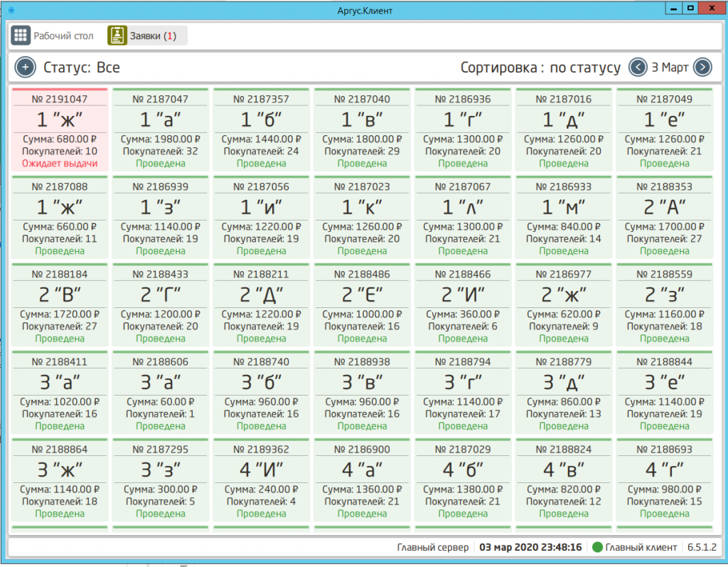This screenshot has width=728, height=567.
Task: Click the green Главный клиент status indicator
Action: [597, 547]
